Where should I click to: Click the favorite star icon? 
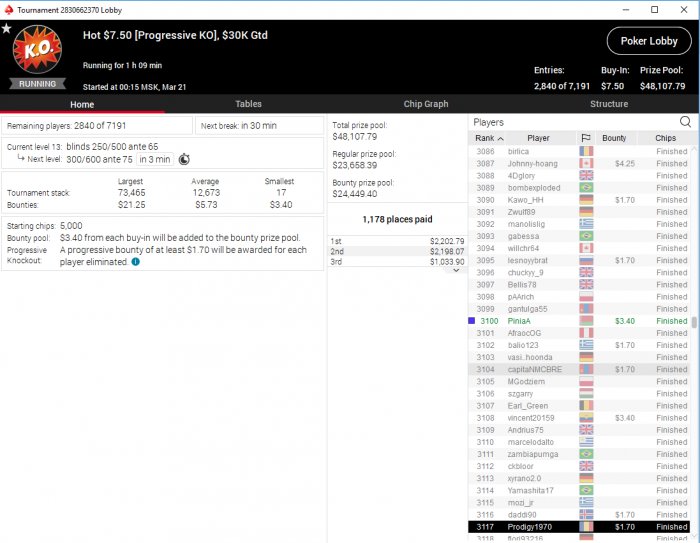(x=6, y=29)
